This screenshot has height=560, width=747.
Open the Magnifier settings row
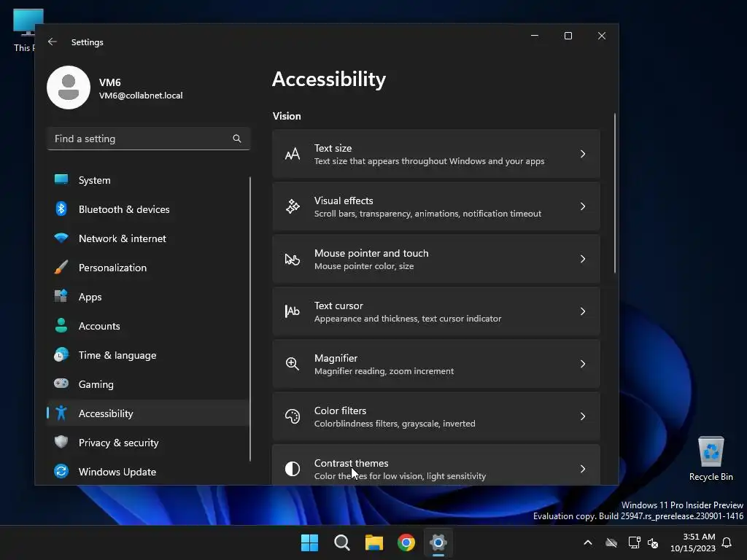(436, 365)
